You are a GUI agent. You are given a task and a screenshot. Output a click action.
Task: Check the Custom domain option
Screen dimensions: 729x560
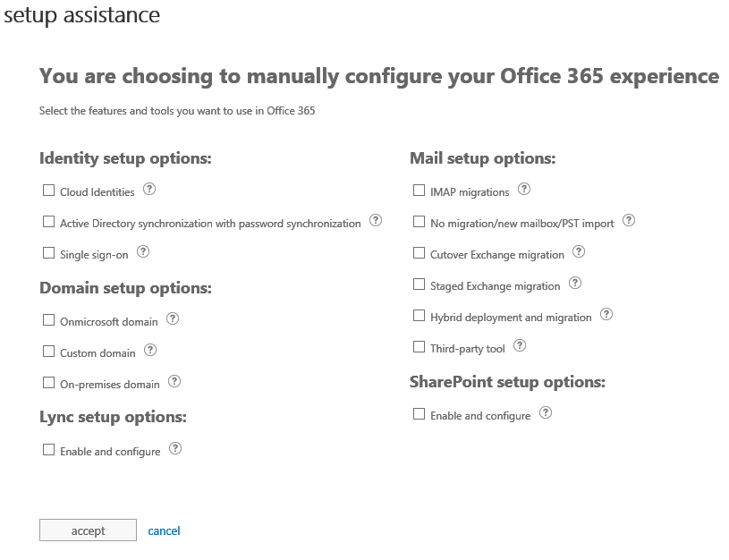pos(49,352)
